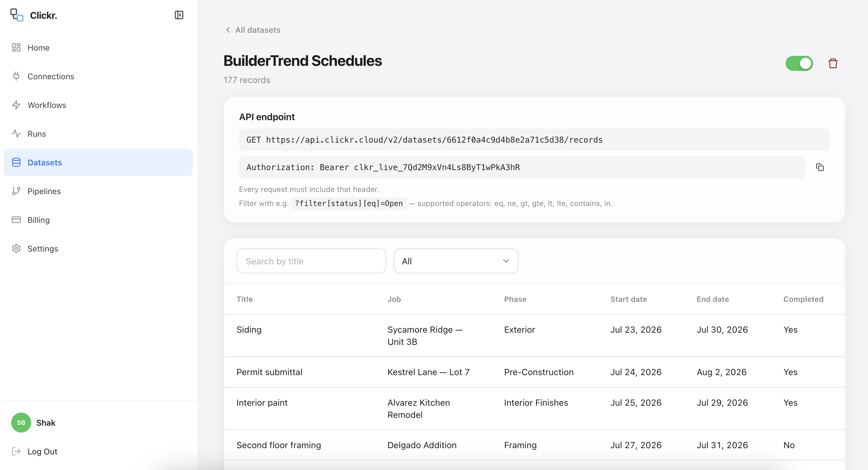Image resolution: width=868 pixels, height=470 pixels.
Task: Open Settings page
Action: (x=98, y=248)
